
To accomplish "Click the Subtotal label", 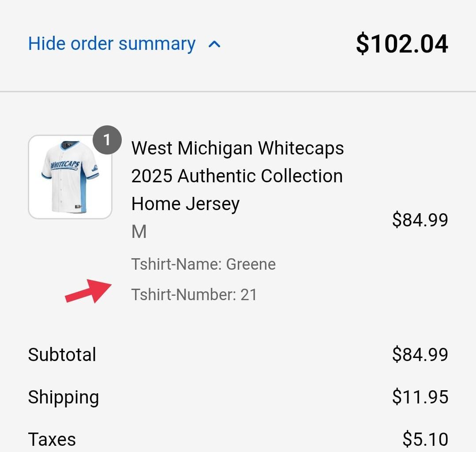I will pos(62,354).
